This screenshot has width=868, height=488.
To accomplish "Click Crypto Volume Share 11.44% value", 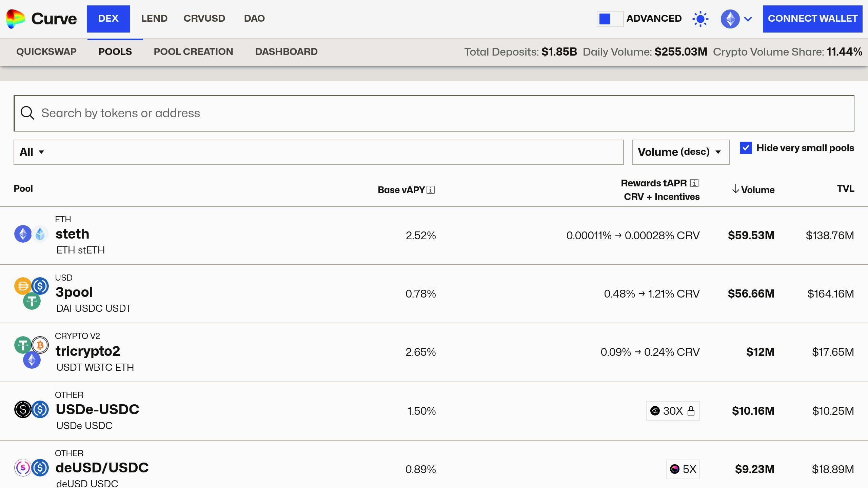I will click(844, 52).
